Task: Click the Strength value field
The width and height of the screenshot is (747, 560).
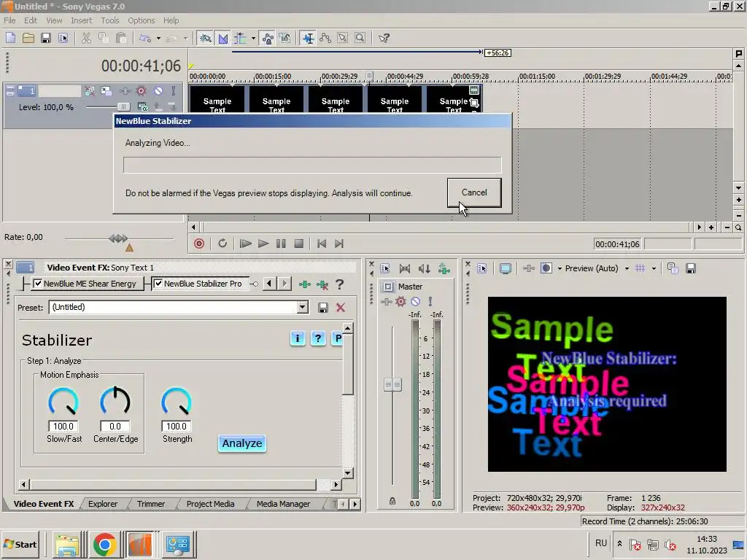Action: (x=177, y=426)
